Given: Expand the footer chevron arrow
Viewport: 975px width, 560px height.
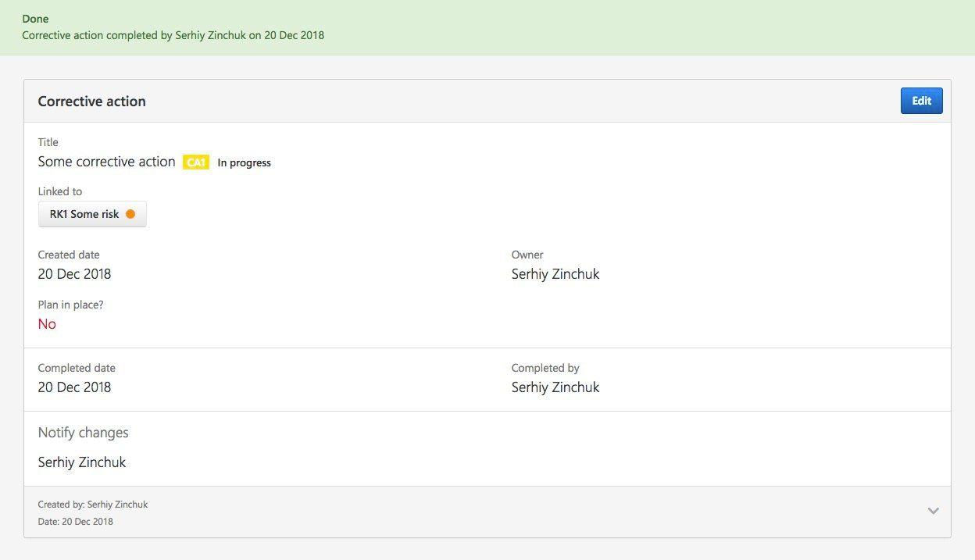Looking at the screenshot, I should [x=933, y=511].
